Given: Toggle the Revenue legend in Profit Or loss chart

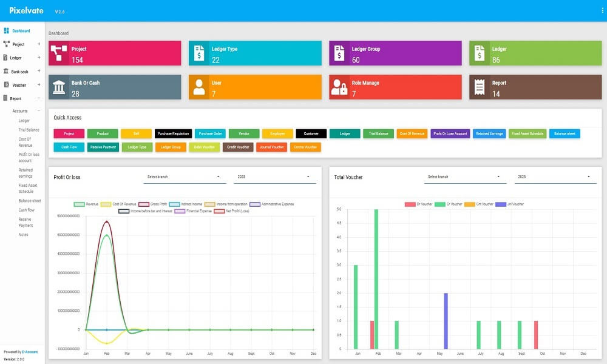Looking at the screenshot, I should coord(88,204).
